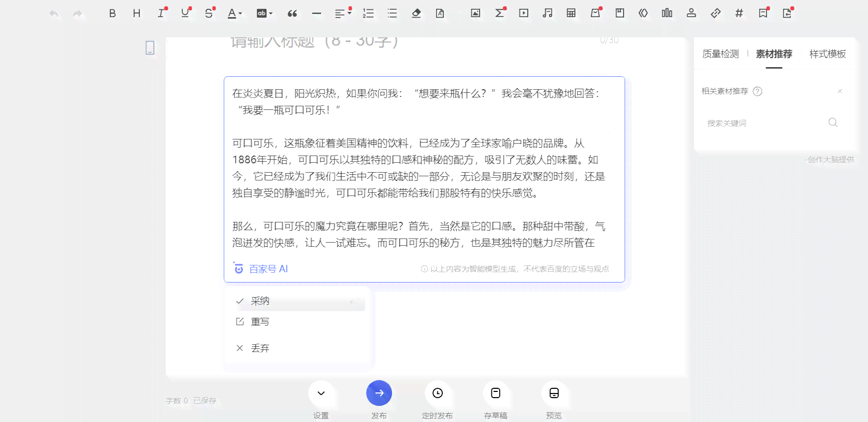Click the bookmark card icon in toolbar
The width and height of the screenshot is (868, 422).
click(x=619, y=13)
